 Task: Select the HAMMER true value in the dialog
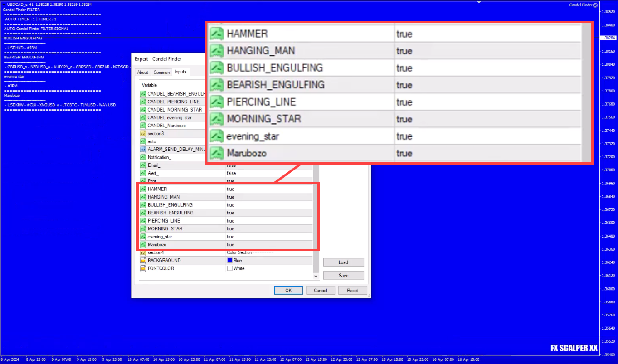point(230,189)
